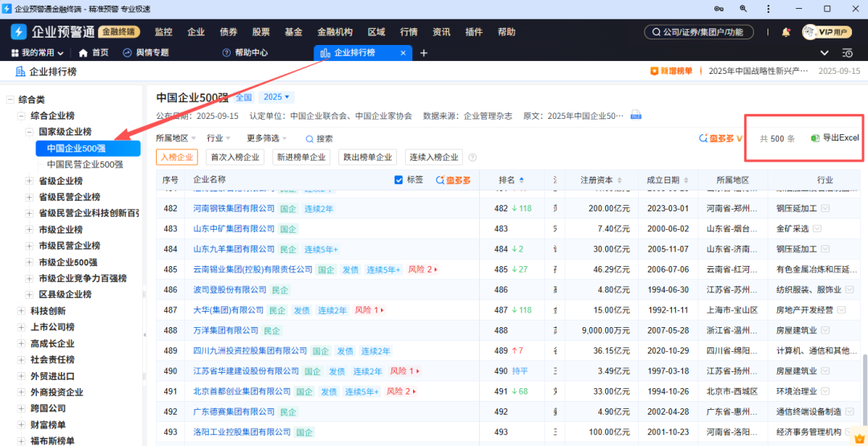Open the notification bell

[x=785, y=32]
